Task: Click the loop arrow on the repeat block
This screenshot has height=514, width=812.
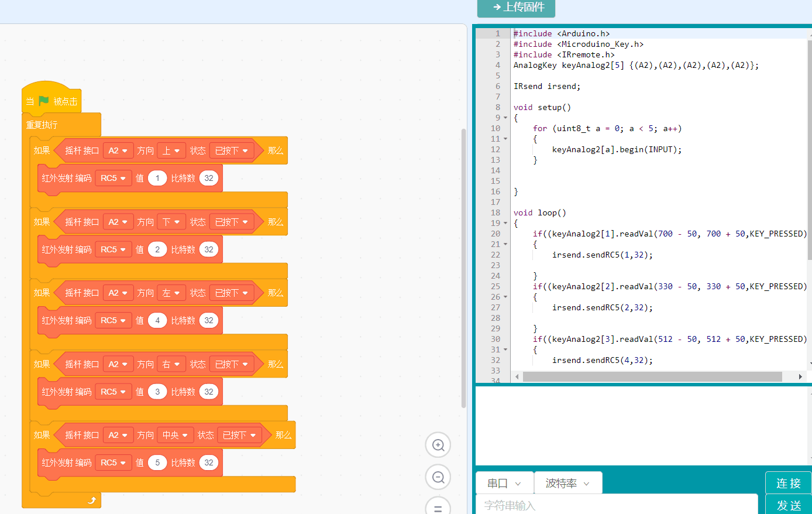Action: [91, 500]
